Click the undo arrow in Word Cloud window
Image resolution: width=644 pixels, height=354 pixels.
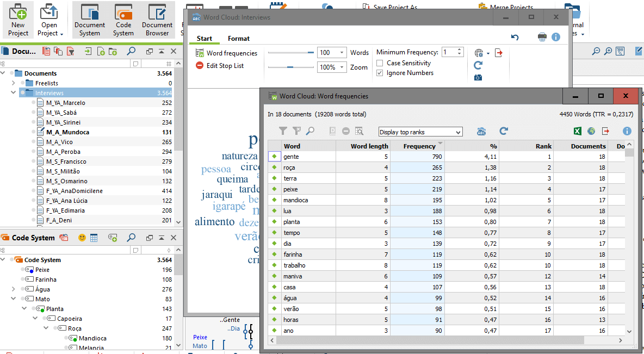click(x=515, y=37)
